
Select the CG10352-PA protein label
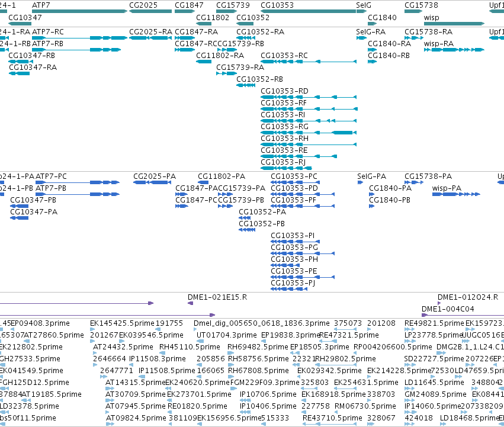coord(262,212)
